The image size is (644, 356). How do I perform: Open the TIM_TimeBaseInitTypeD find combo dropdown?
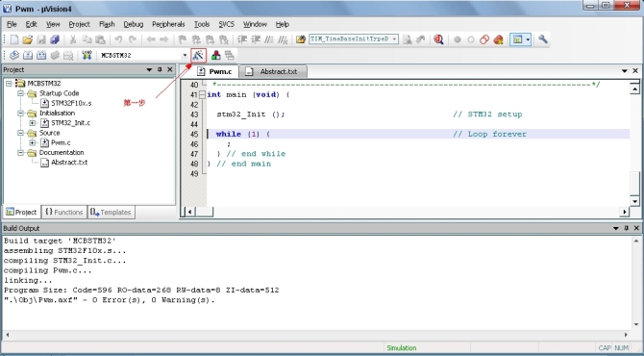tap(394, 39)
